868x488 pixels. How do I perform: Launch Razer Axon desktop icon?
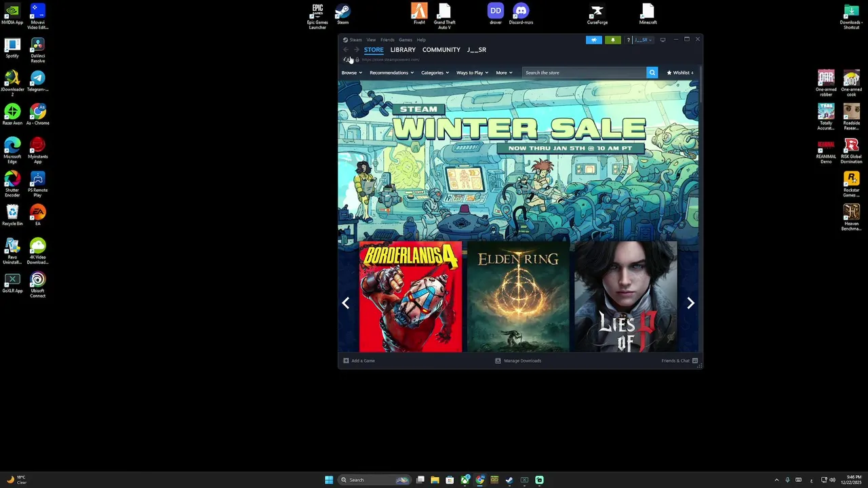[x=12, y=114]
